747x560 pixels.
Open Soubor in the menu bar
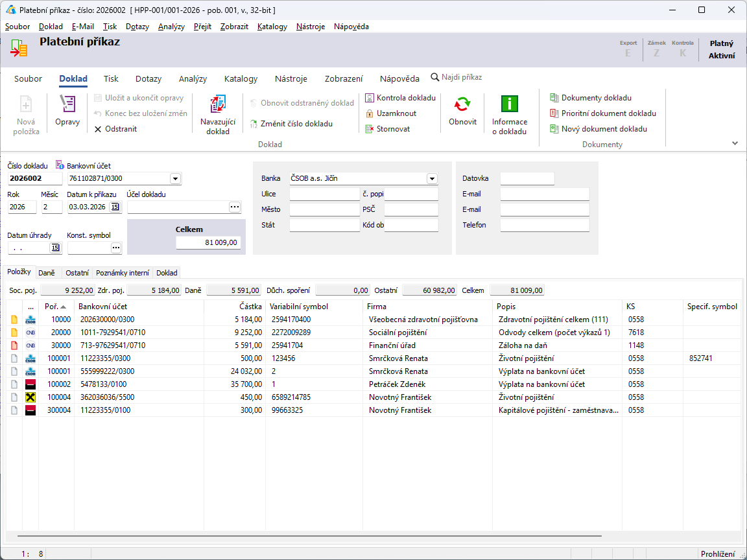(x=18, y=27)
